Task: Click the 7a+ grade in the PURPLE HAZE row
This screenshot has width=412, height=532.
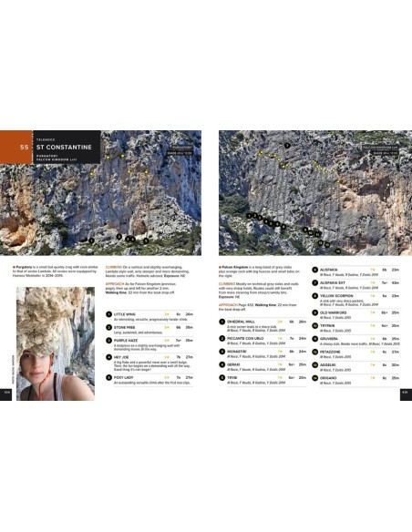Action: (x=179, y=341)
